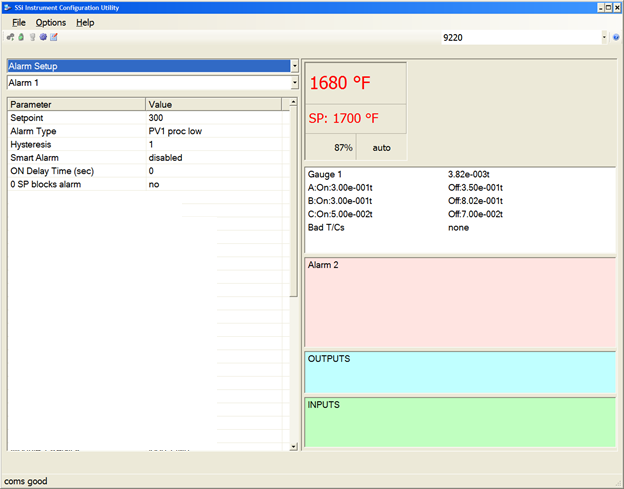Click the auto mode button
The height and width of the screenshot is (489, 624).
coord(382,147)
